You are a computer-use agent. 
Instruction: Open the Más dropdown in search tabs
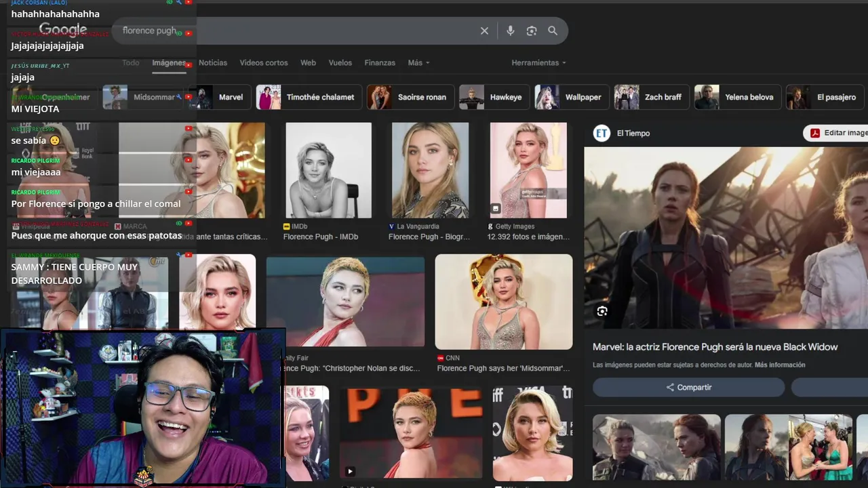[x=418, y=62]
